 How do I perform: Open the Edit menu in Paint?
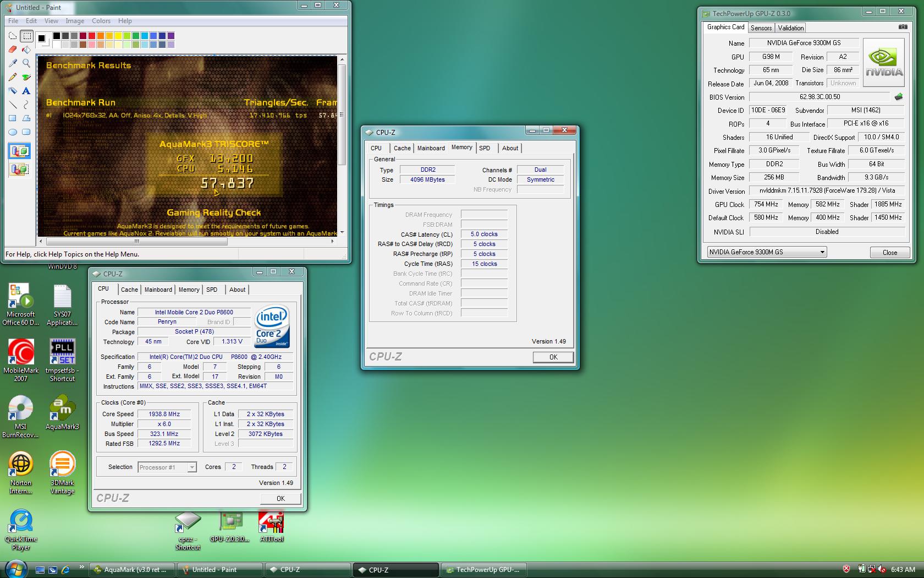click(x=31, y=21)
